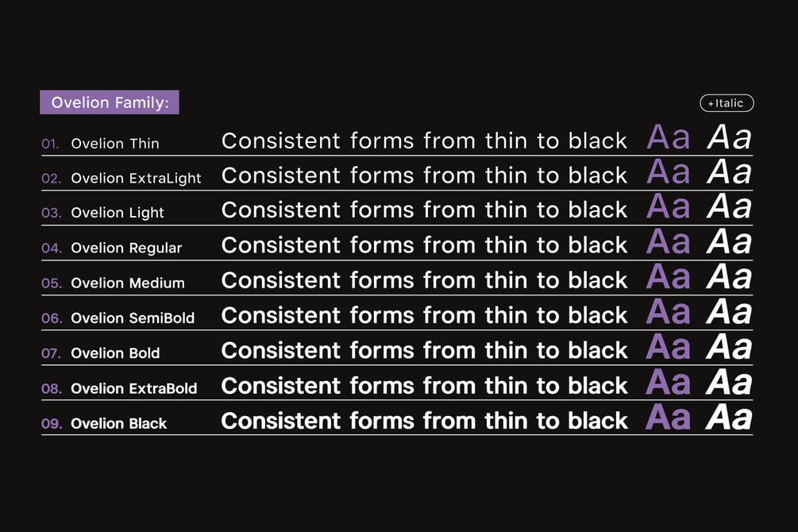
Task: Click the italic Aa sample in ExtraBold row
Action: click(x=729, y=383)
